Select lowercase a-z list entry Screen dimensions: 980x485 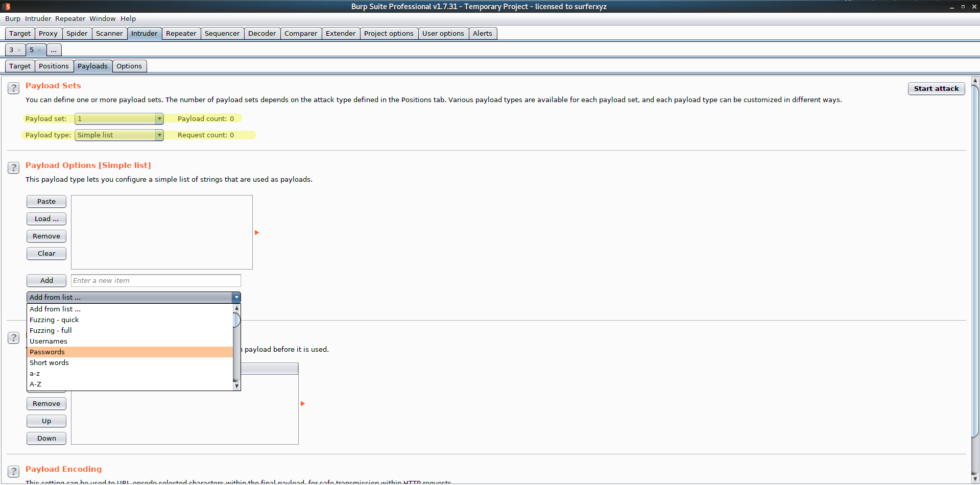(x=130, y=373)
